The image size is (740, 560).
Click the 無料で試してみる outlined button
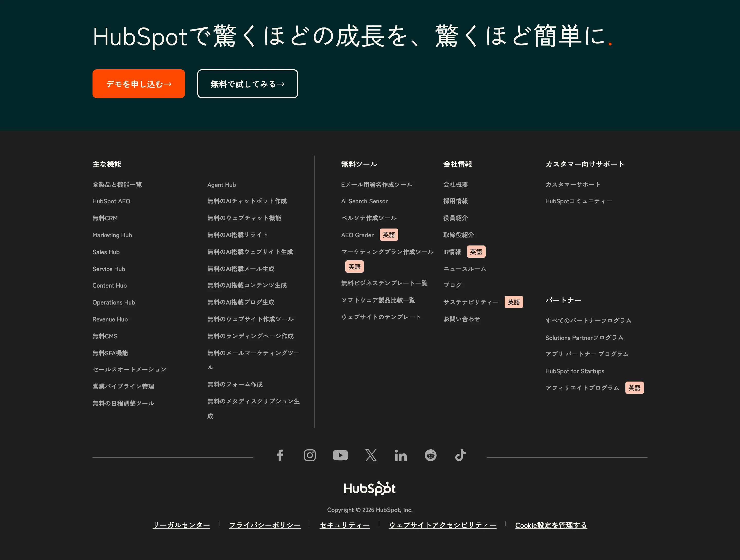pos(247,84)
